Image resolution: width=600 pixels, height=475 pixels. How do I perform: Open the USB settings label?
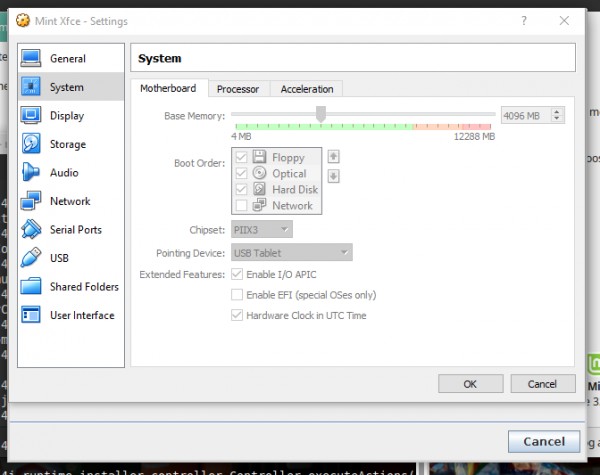click(59, 258)
